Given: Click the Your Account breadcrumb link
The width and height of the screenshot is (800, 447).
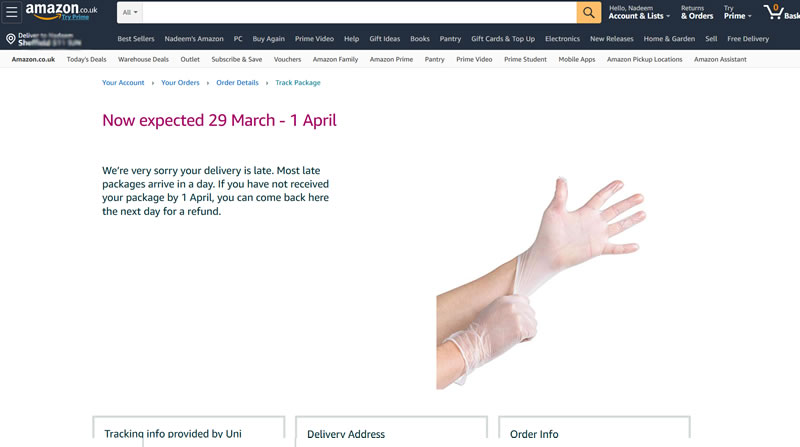Looking at the screenshot, I should pos(123,83).
